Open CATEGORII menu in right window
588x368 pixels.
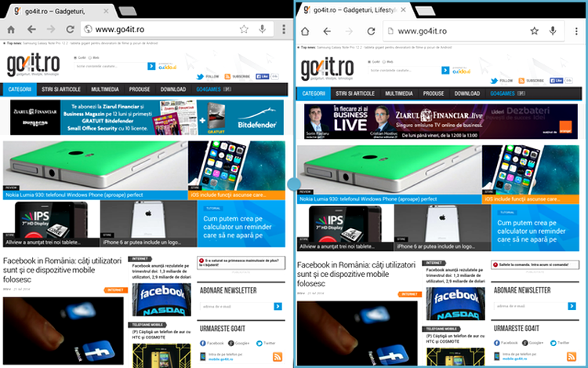pyautogui.click(x=314, y=93)
